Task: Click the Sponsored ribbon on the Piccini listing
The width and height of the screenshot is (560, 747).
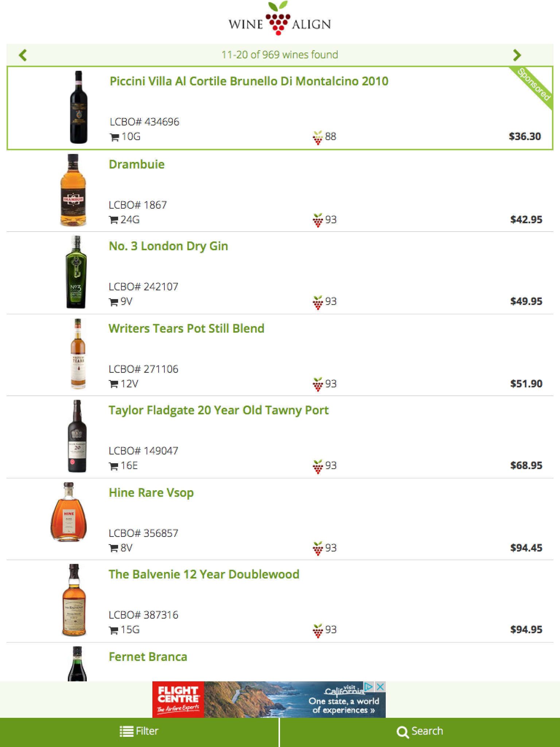Action: pyautogui.click(x=534, y=84)
